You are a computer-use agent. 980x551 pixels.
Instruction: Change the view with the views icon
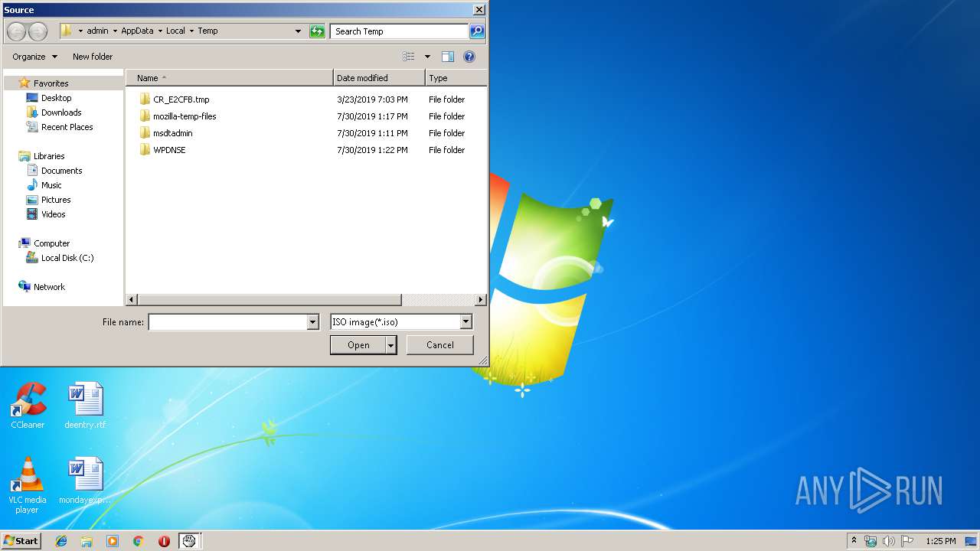pos(409,57)
